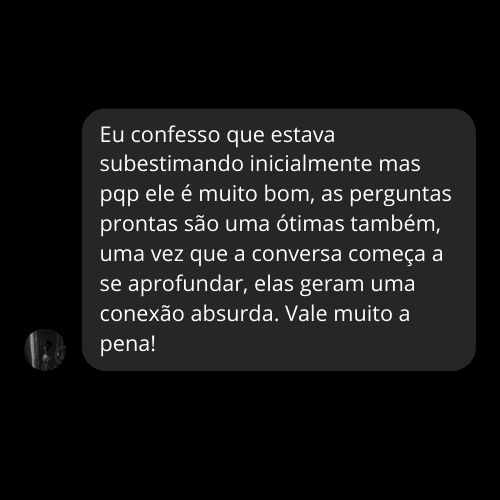Select the dark chat message bubble
Image resolution: width=500 pixels, height=500 pixels.
[x=279, y=239]
